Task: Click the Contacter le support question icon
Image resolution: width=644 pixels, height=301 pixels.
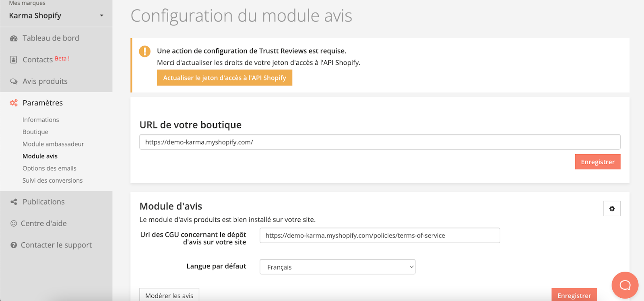Action: click(14, 245)
